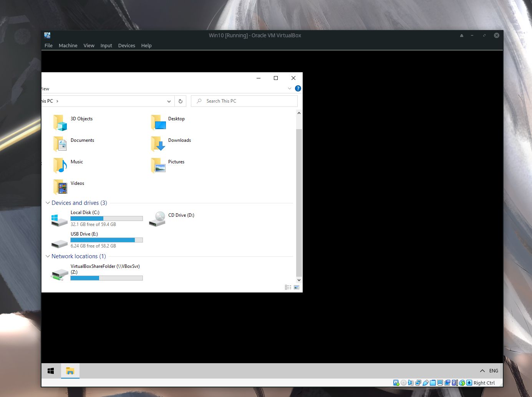Click the optical drive status icon

403,382
